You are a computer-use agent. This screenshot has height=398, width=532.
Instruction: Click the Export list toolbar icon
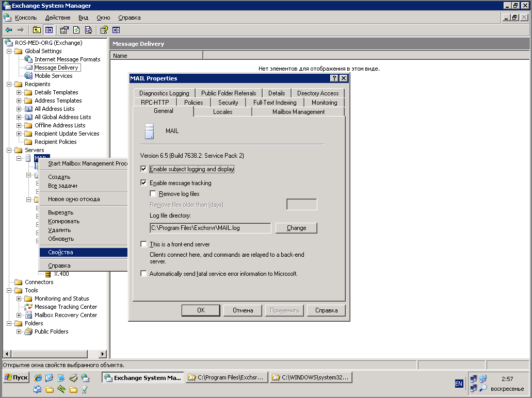(89, 30)
